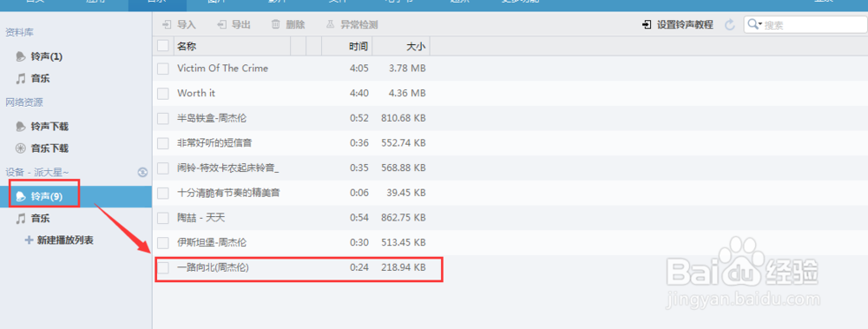Click the 0:30 duration cell

click(359, 242)
